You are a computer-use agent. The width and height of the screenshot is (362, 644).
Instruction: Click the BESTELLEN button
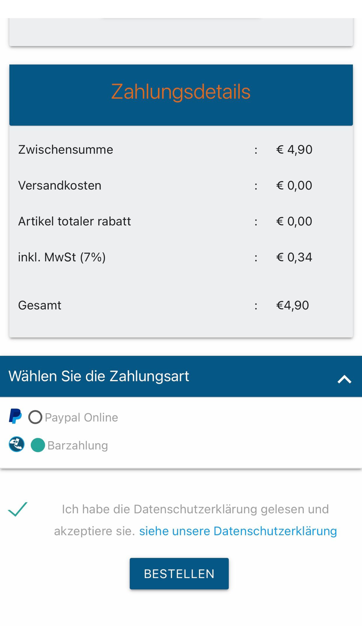[x=179, y=574]
